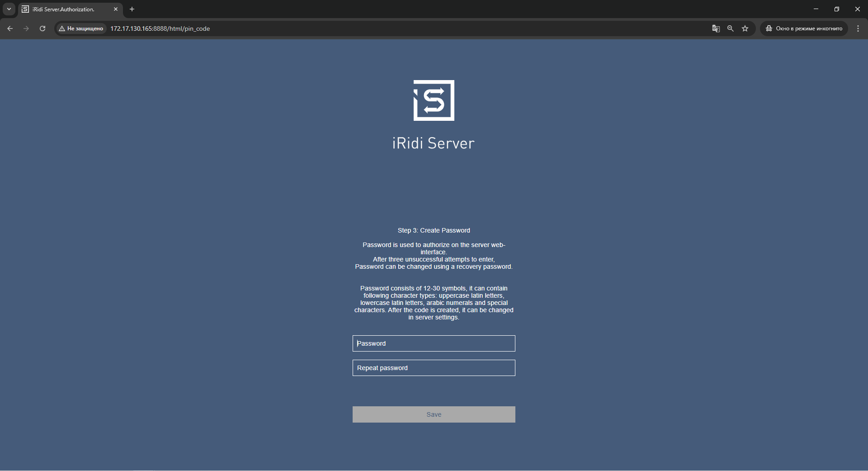
Task: Open the Chrome three-dot menu
Action: tap(858, 29)
